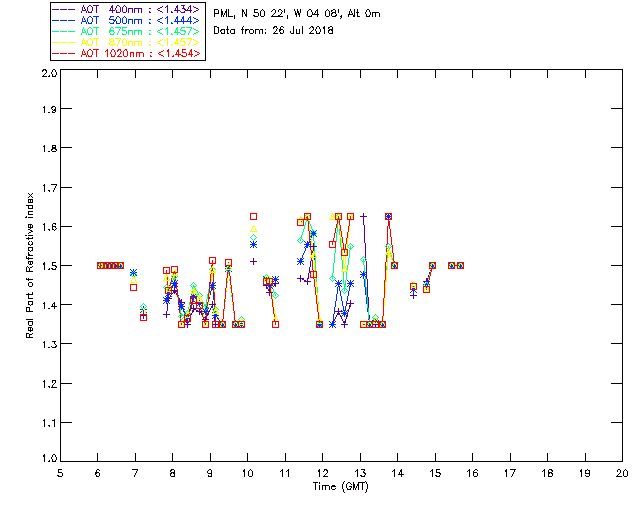This screenshot has height=512, width=640.
Task: Click x-axis tick label 11
Action: tap(285, 473)
